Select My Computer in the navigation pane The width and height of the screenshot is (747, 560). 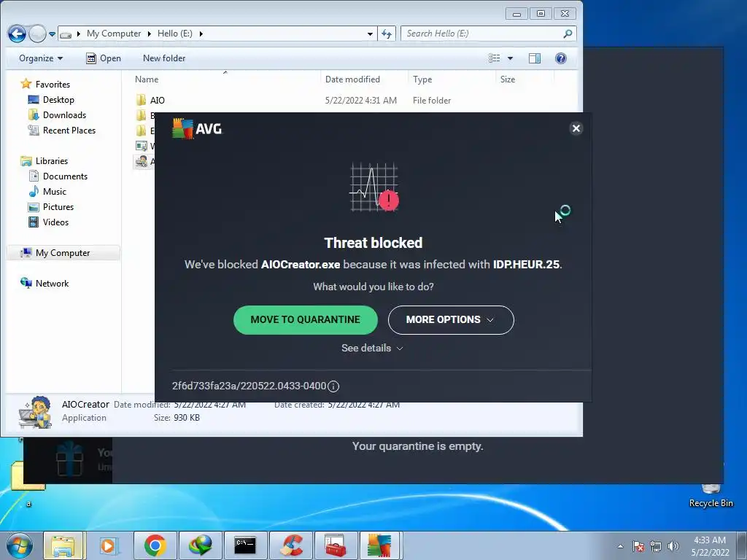click(x=63, y=253)
